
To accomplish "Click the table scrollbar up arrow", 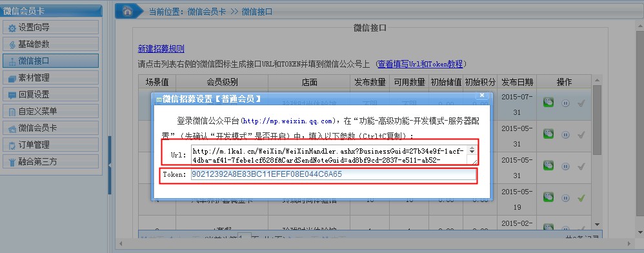I will [x=597, y=81].
